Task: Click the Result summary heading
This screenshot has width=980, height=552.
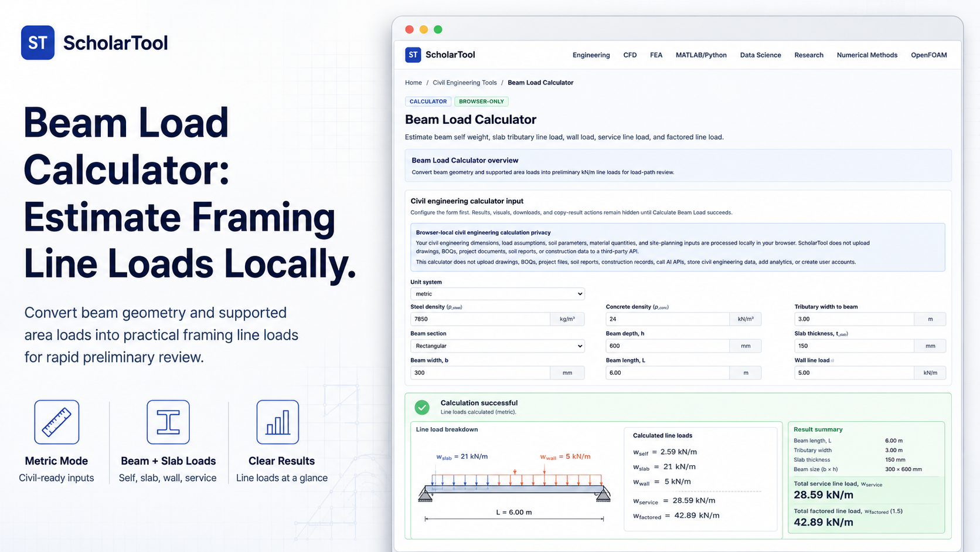Action: [818, 429]
